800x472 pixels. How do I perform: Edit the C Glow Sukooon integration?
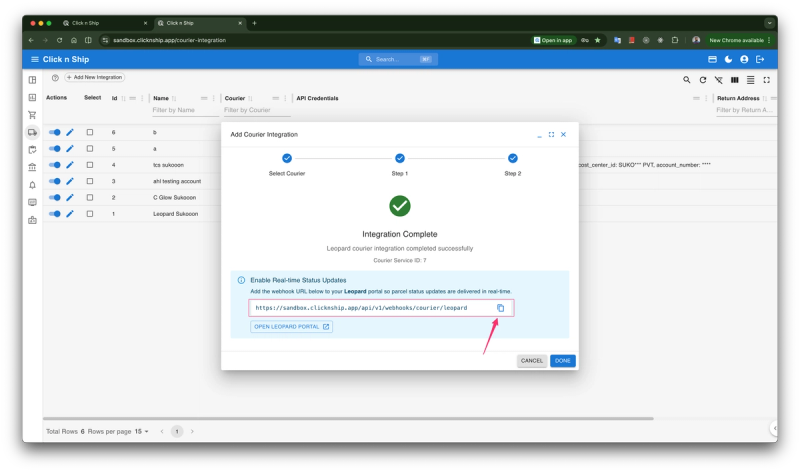click(x=70, y=197)
